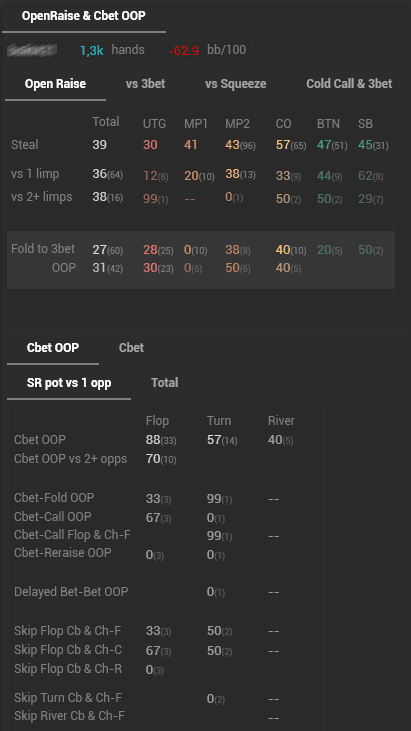Viewport: 411px width, 731px height.
Task: Open the vs Squeeze tab
Action: tap(236, 84)
